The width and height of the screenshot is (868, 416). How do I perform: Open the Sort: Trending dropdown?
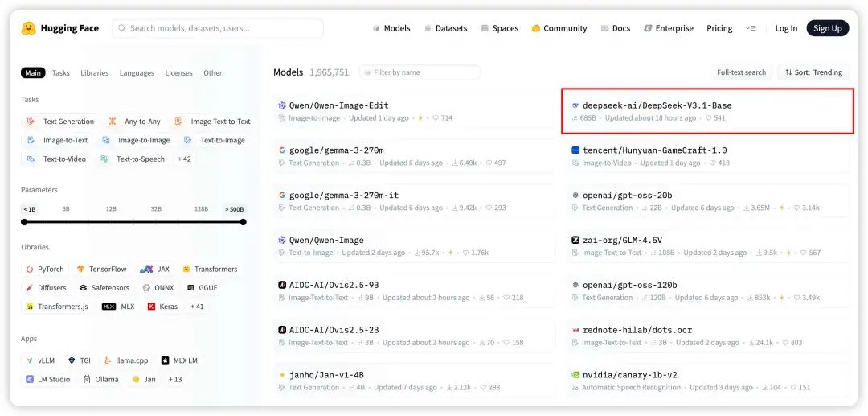pyautogui.click(x=813, y=72)
